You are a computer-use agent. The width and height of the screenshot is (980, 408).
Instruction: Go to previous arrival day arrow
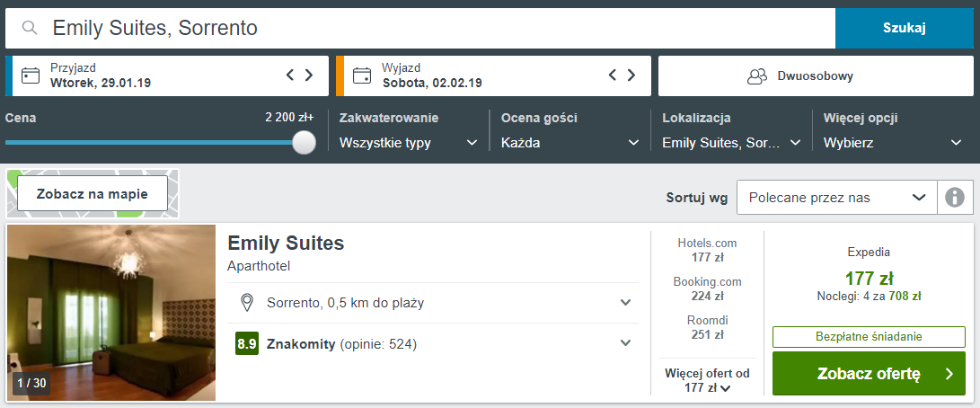290,75
